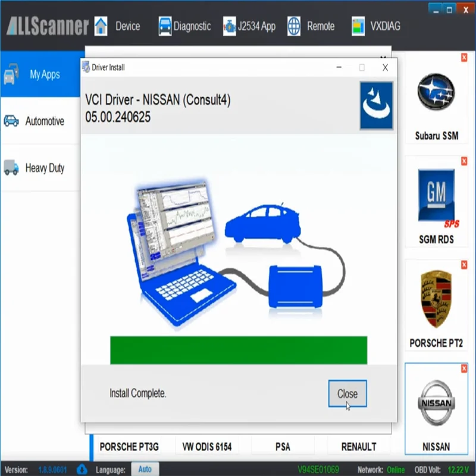Maximize the ALLScanner main window

click(450, 10)
